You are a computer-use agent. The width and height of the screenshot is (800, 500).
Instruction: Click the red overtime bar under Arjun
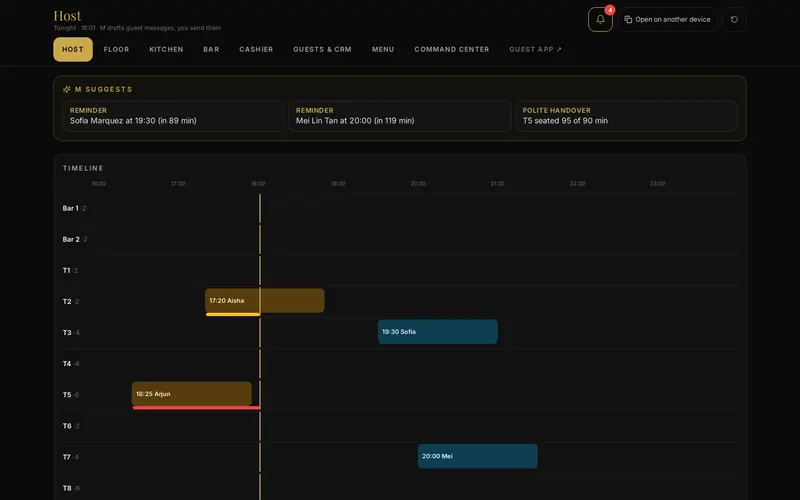tap(196, 408)
